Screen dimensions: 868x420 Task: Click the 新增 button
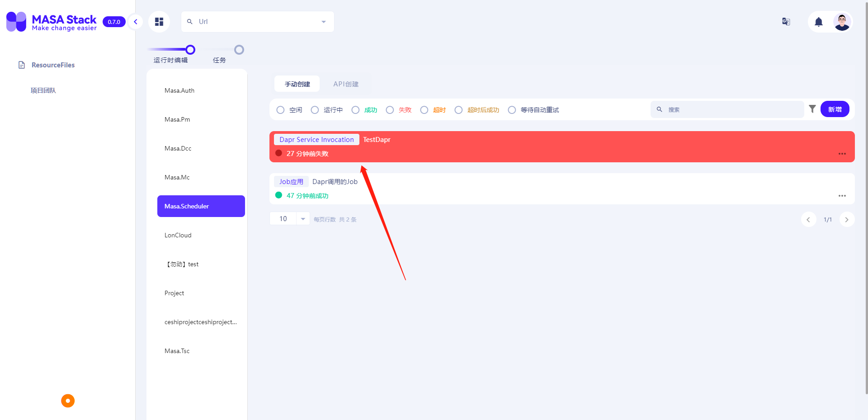click(835, 109)
